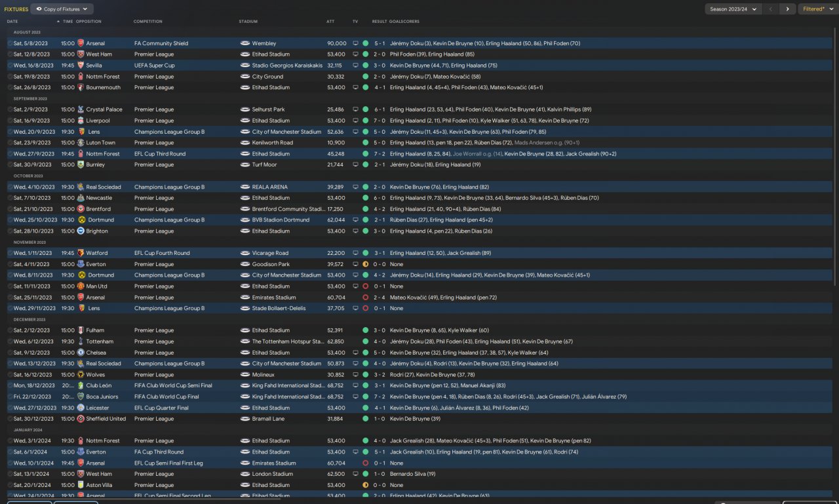Open the Season 2023/24 dropdown
The width and height of the screenshot is (839, 504).
tap(733, 9)
